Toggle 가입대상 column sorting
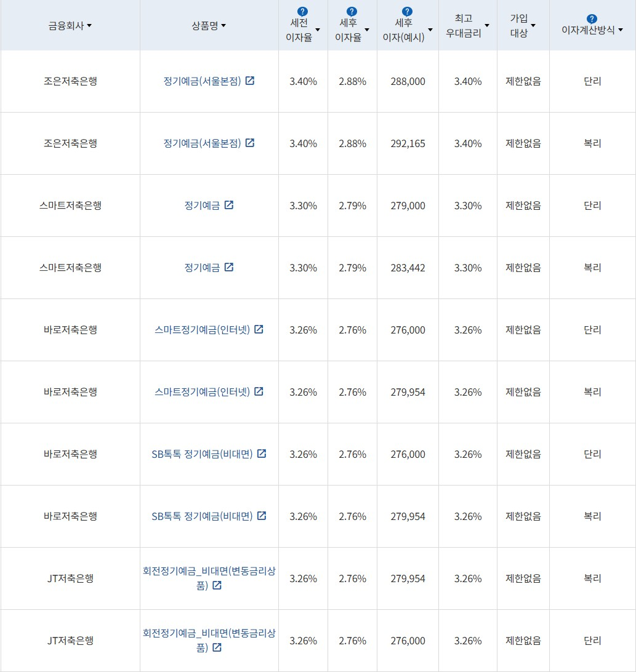Screen dimensions: 636x672 click(533, 25)
